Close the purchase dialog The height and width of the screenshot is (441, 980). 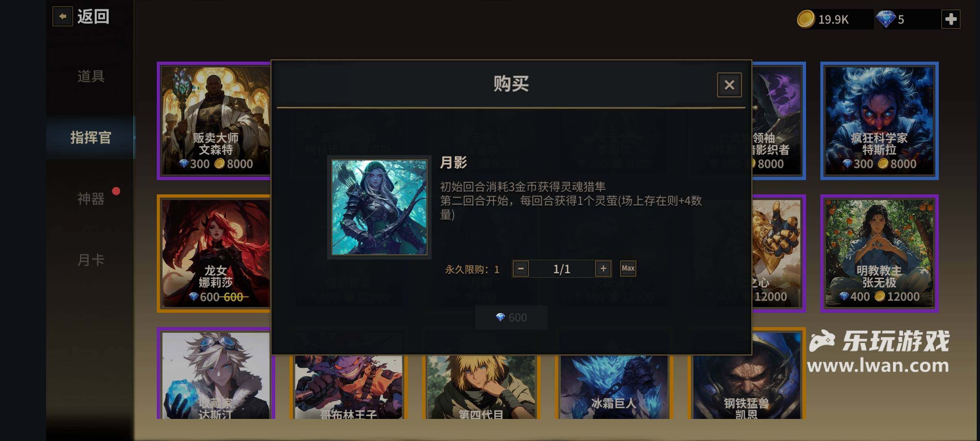coord(729,85)
